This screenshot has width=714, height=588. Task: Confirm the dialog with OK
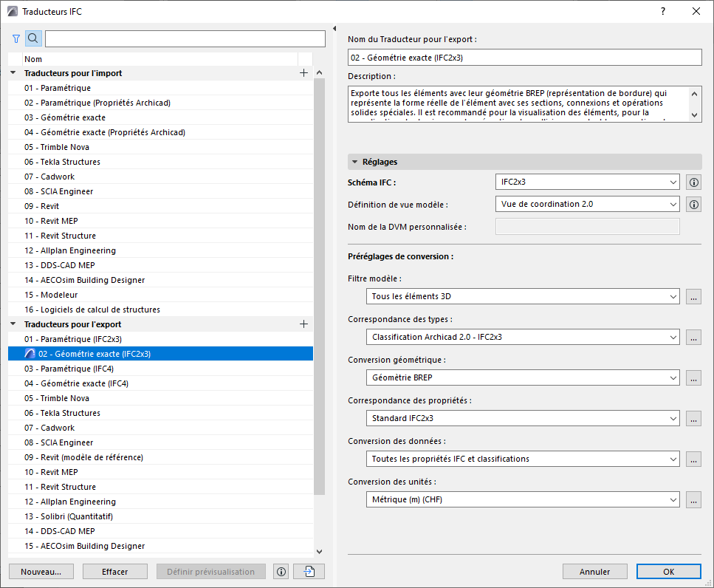668,571
